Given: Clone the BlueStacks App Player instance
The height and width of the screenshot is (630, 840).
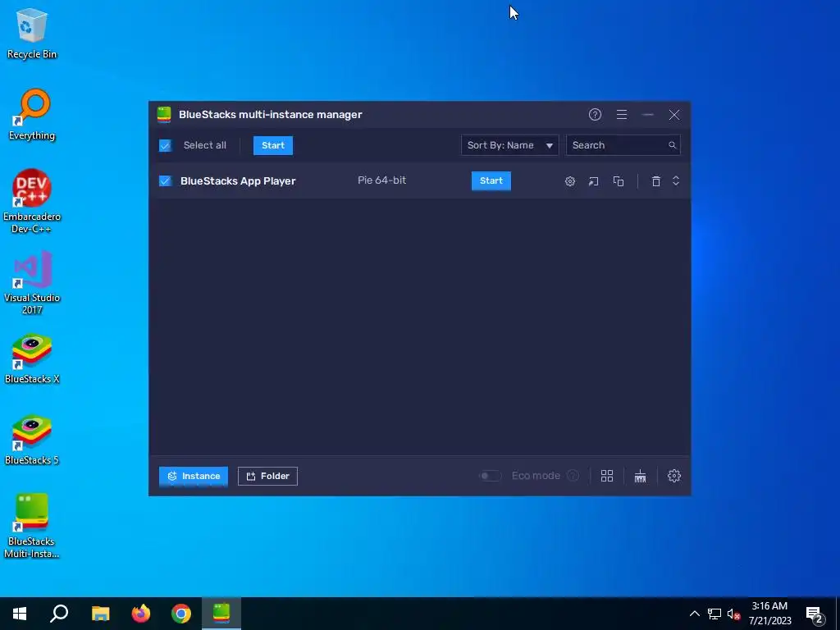Looking at the screenshot, I should 619,181.
